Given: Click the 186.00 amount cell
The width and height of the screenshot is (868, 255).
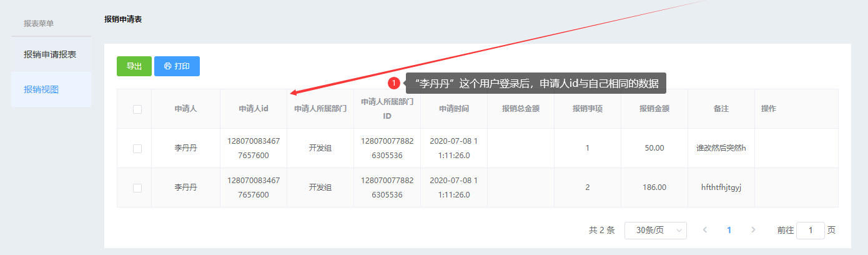Looking at the screenshot, I should pos(654,187).
